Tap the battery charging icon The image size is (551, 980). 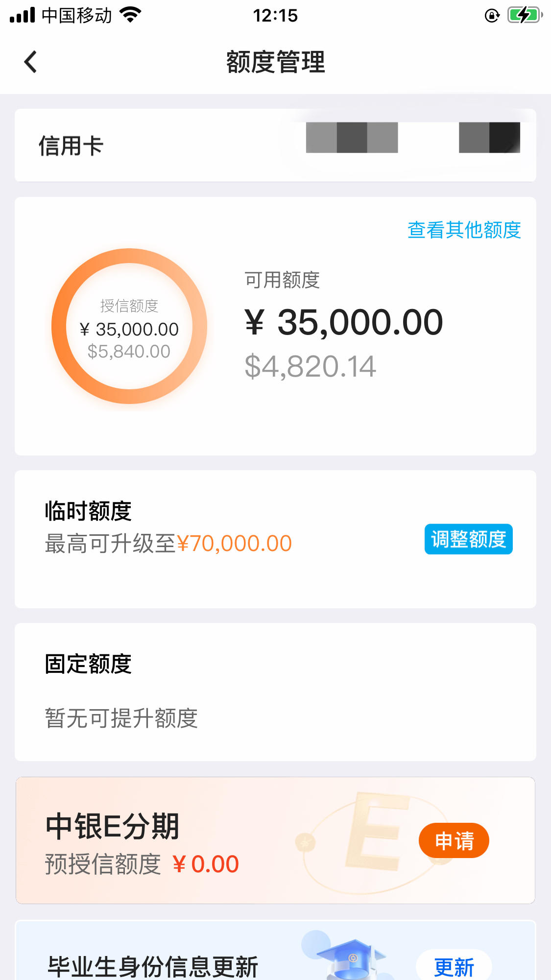point(525,15)
